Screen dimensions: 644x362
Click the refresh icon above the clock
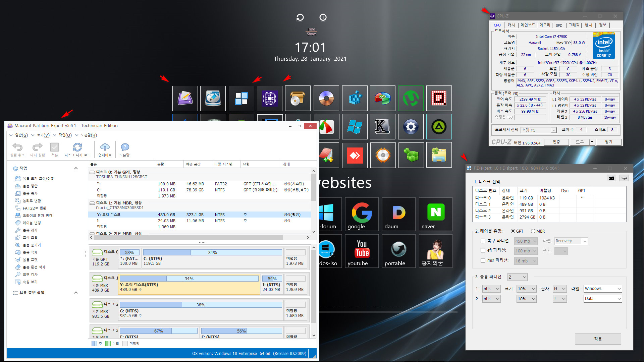(x=300, y=17)
